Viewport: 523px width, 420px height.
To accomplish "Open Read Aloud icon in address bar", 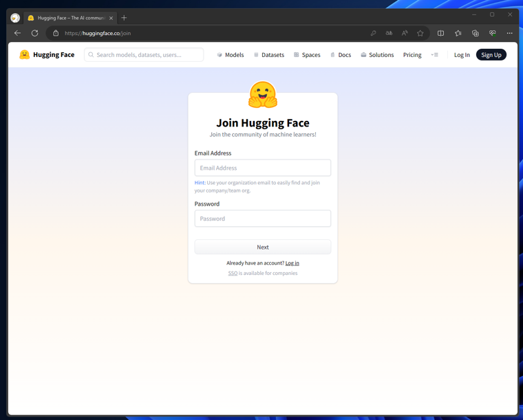I will (x=405, y=33).
